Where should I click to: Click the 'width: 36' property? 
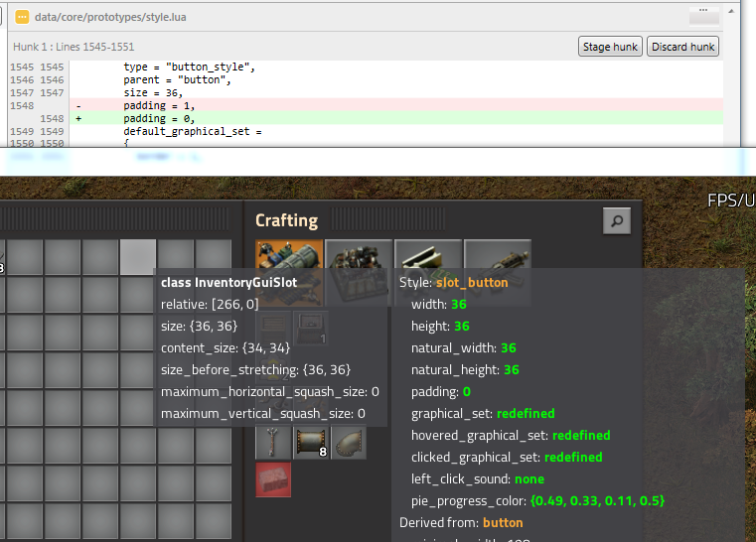(x=439, y=304)
